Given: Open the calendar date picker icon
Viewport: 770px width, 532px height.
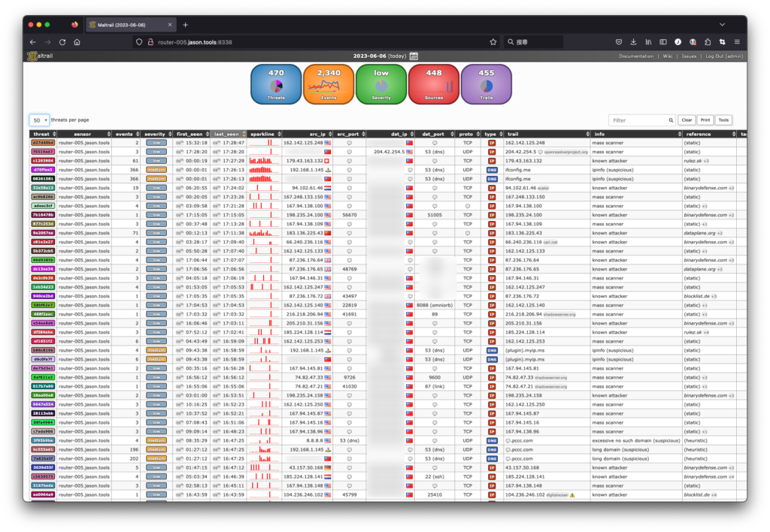Looking at the screenshot, I should coord(414,56).
